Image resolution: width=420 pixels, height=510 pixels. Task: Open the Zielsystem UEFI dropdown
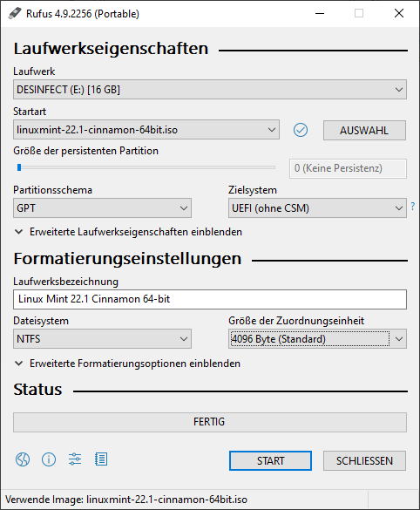[317, 208]
